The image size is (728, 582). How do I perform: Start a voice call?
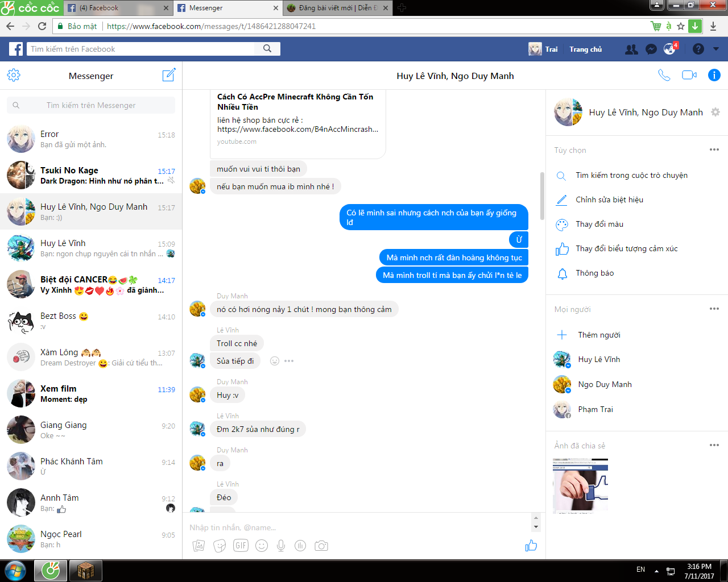click(x=664, y=75)
